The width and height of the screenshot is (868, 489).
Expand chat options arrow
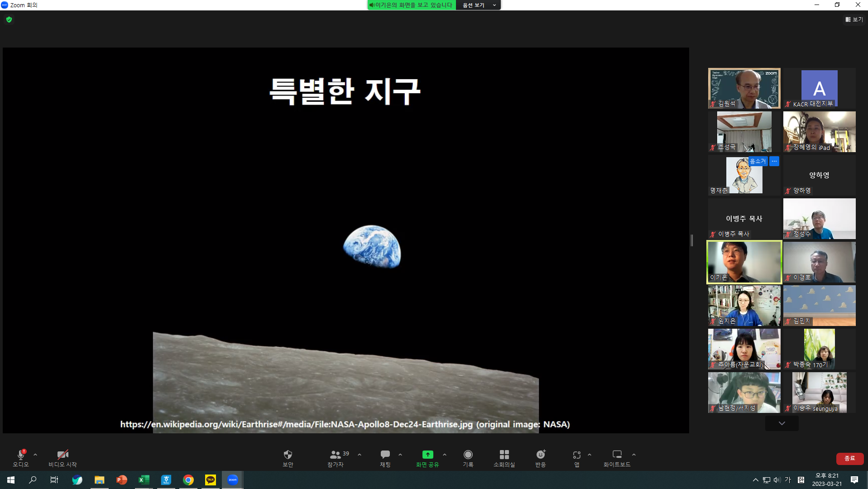(400, 455)
